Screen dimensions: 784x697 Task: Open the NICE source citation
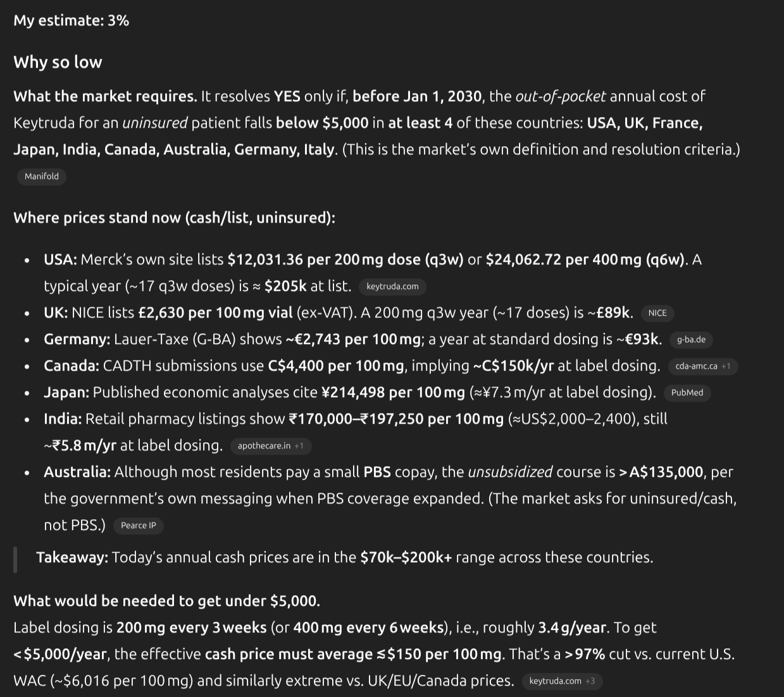657,313
